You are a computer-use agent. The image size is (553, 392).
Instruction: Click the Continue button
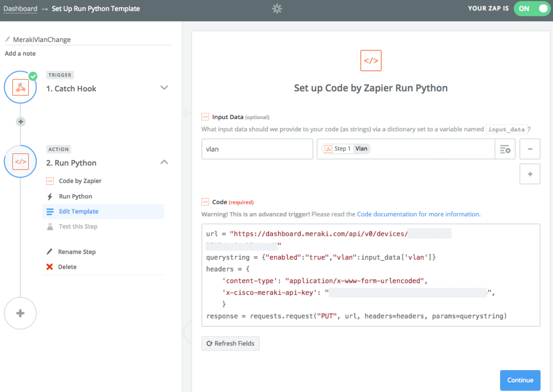tap(520, 380)
